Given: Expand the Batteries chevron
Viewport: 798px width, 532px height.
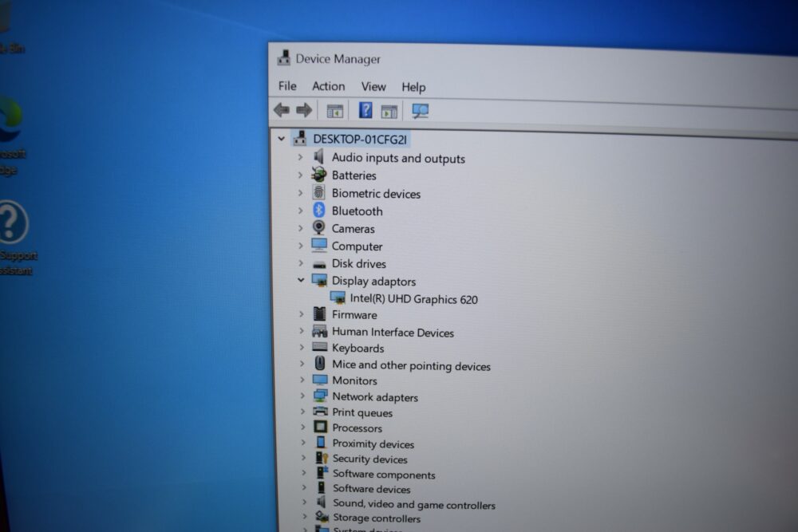Looking at the screenshot, I should pyautogui.click(x=300, y=175).
